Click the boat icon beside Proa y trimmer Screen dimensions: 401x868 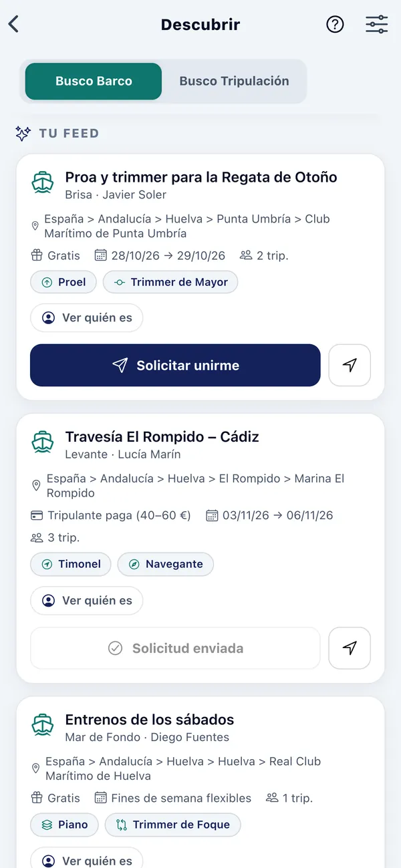(43, 183)
